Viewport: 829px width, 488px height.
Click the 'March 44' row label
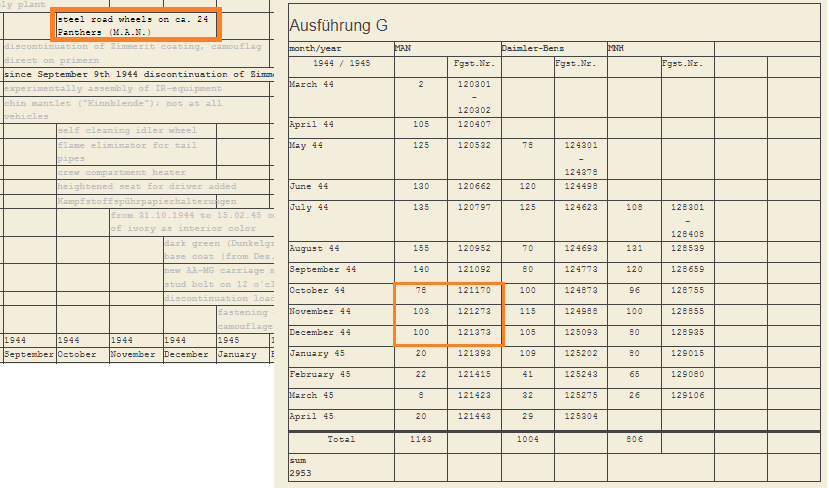point(311,84)
